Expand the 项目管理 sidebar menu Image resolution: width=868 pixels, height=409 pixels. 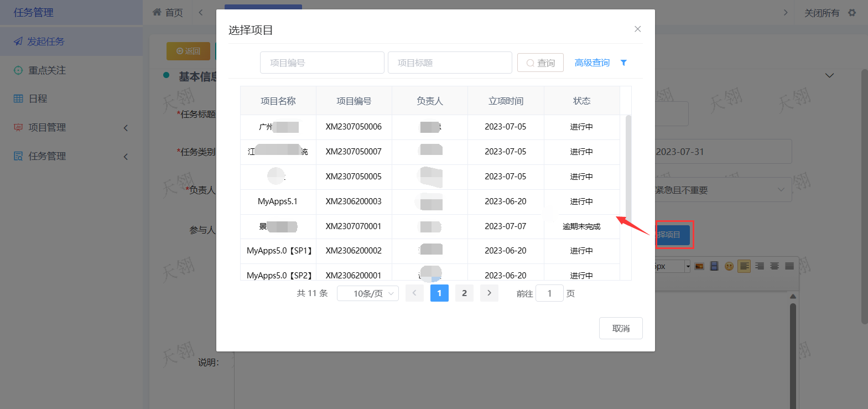tap(71, 127)
